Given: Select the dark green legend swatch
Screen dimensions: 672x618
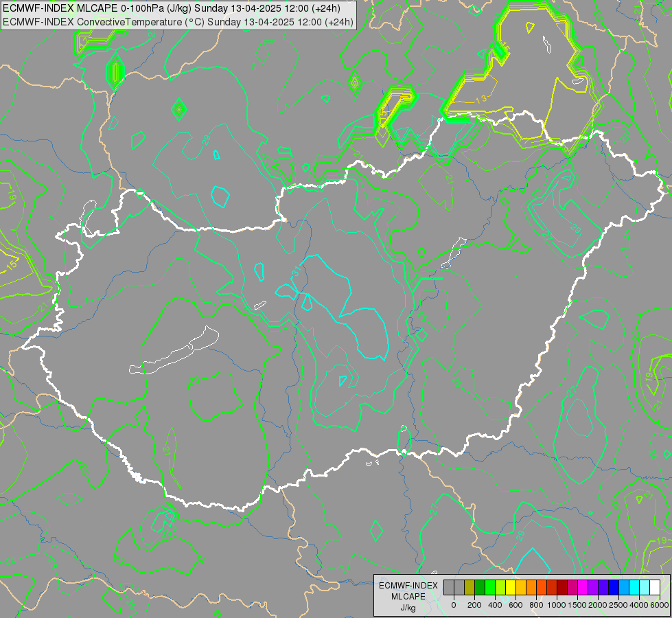Looking at the screenshot, I should pyautogui.click(x=480, y=587).
